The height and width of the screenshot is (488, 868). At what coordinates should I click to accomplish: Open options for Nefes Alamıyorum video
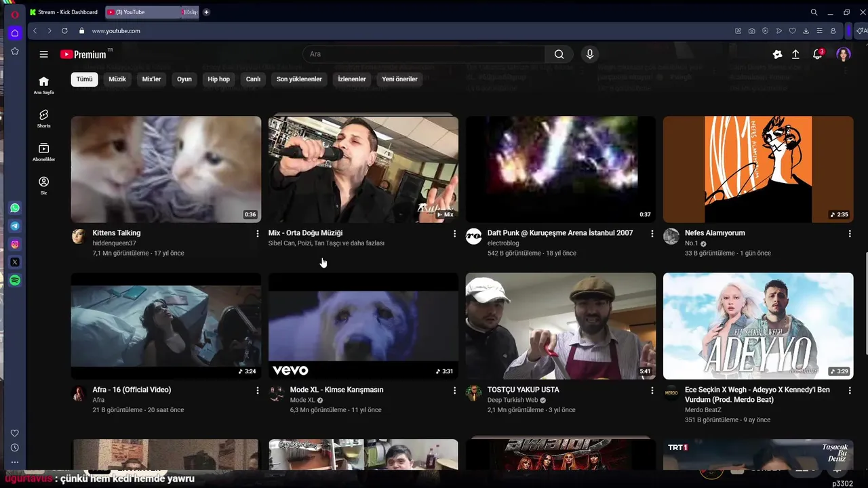pyautogui.click(x=849, y=233)
